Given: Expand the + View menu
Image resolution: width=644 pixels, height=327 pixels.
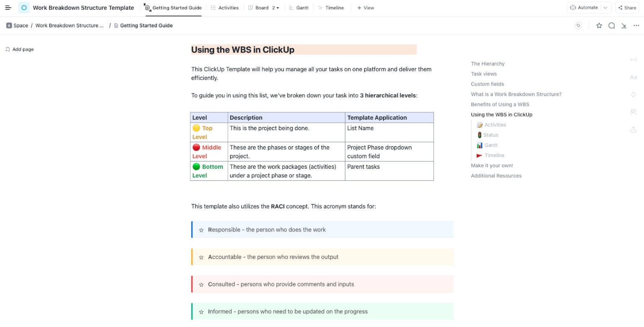Looking at the screenshot, I should (365, 8).
